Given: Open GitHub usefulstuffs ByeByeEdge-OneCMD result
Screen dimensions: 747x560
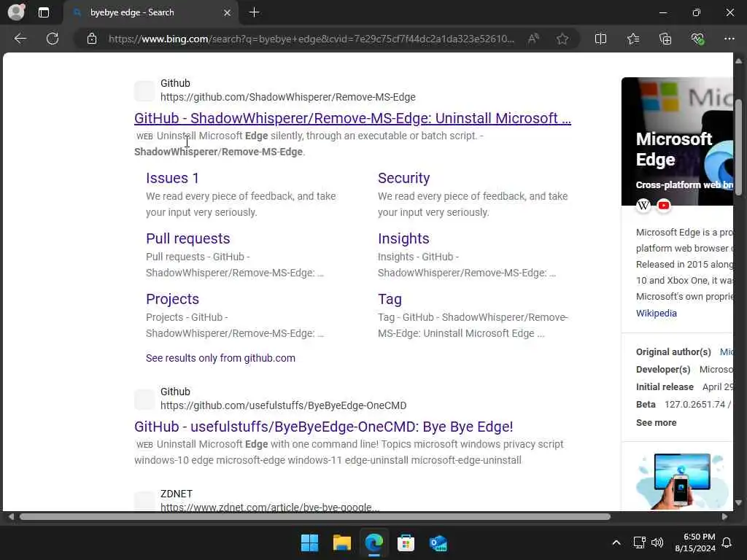Looking at the screenshot, I should click(x=323, y=427).
